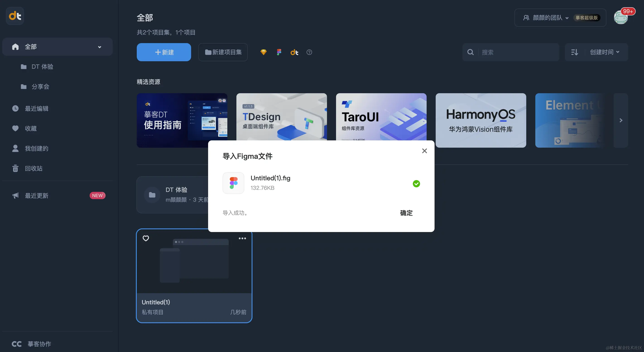
Task: Toggle favorite heart on Untitled(1) project card
Action: pos(146,238)
